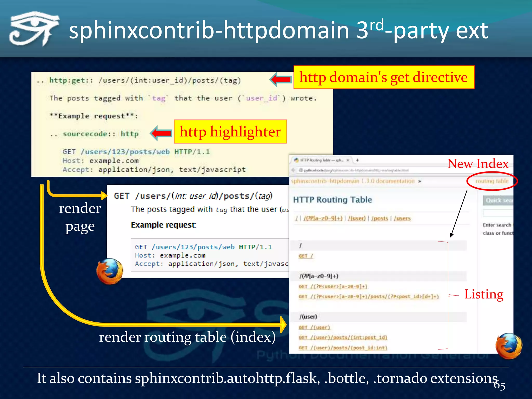The image size is (532, 399).
Task: Click the HTTP Routing Table heading
Action: tap(332, 199)
